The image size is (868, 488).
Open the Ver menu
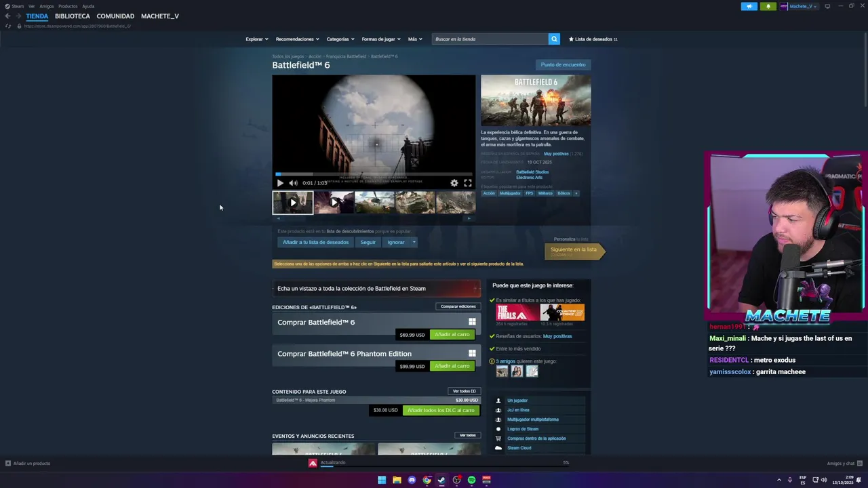click(32, 6)
